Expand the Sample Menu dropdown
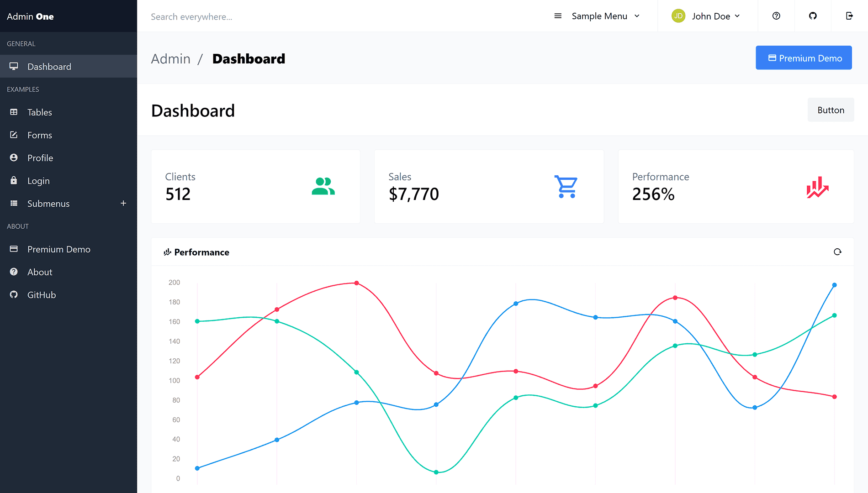The height and width of the screenshot is (493, 868). (x=599, y=16)
